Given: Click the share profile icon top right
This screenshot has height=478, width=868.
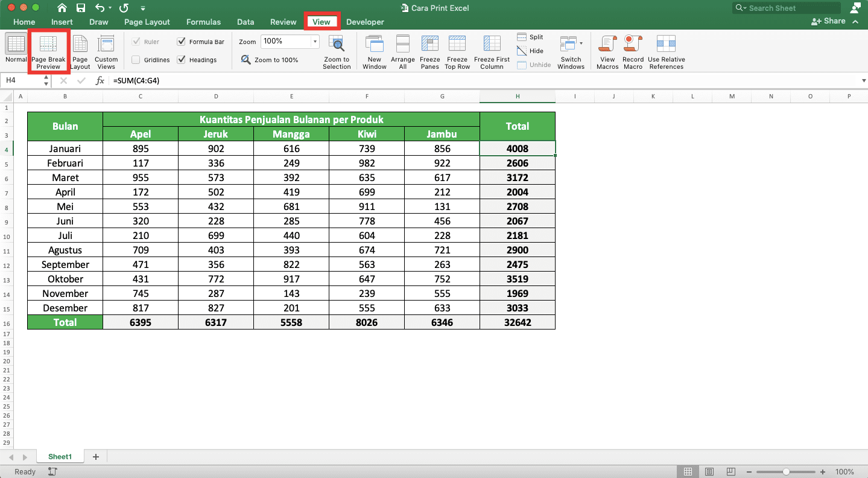Looking at the screenshot, I should pyautogui.click(x=855, y=8).
